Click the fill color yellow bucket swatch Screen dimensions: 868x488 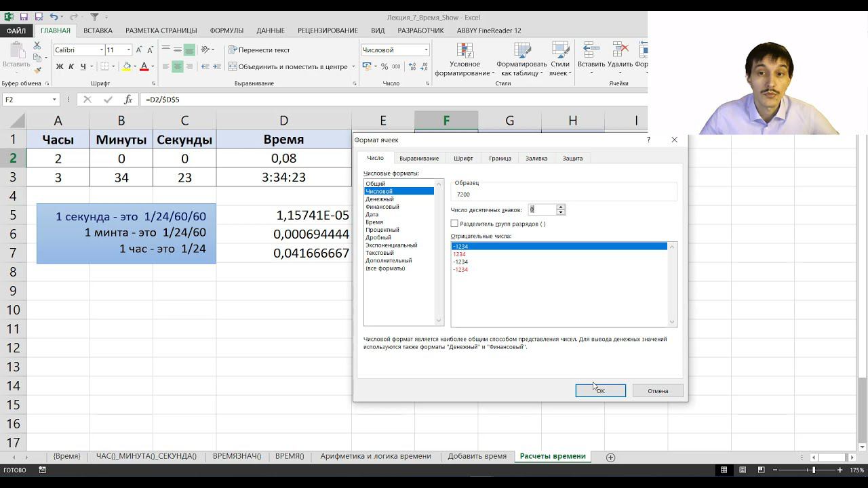pos(126,66)
